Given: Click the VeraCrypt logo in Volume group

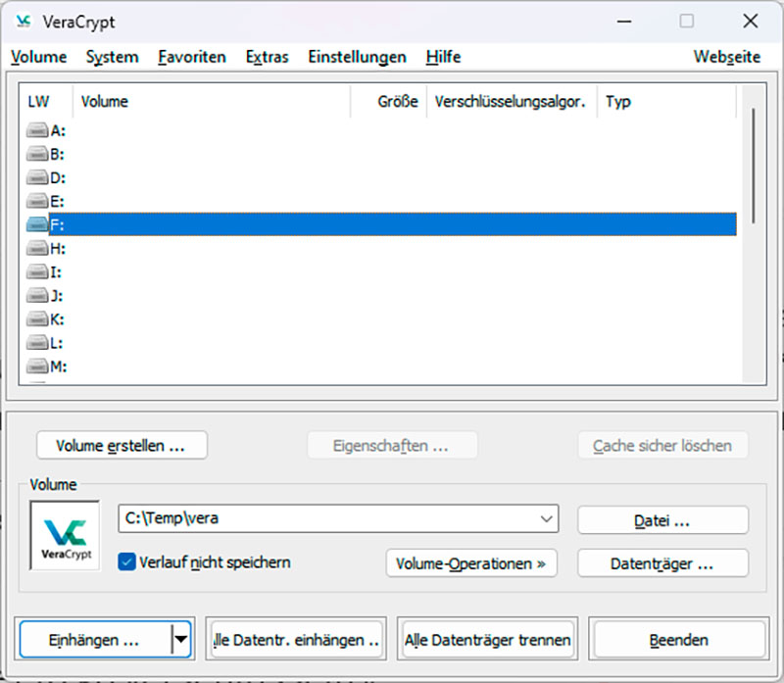Looking at the screenshot, I should (x=65, y=535).
